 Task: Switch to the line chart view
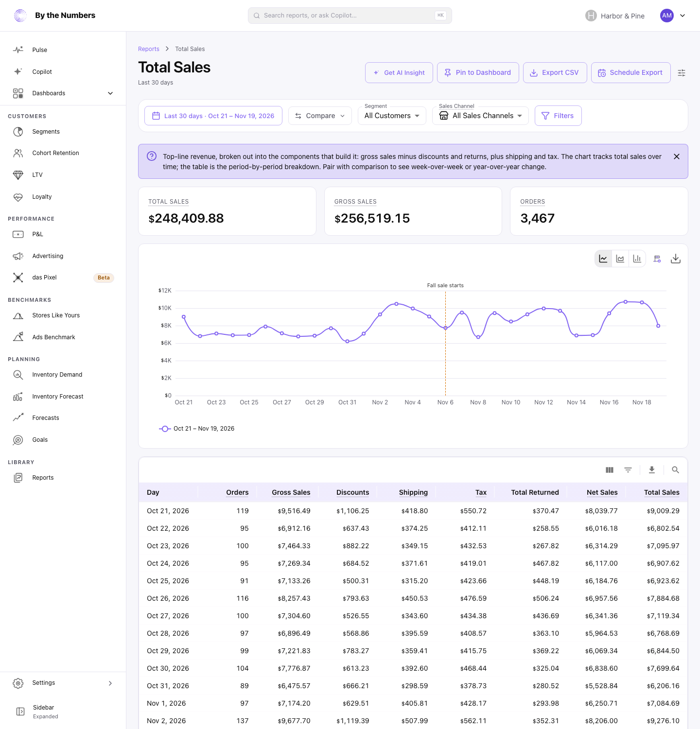coord(603,259)
